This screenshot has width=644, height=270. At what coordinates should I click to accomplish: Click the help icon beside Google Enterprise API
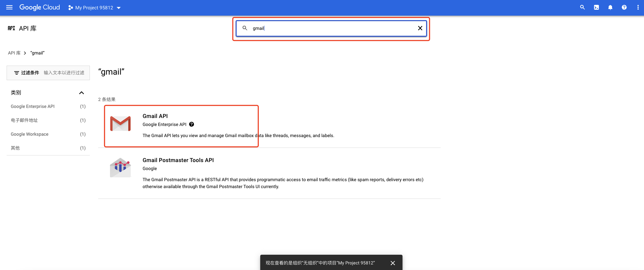pyautogui.click(x=192, y=124)
